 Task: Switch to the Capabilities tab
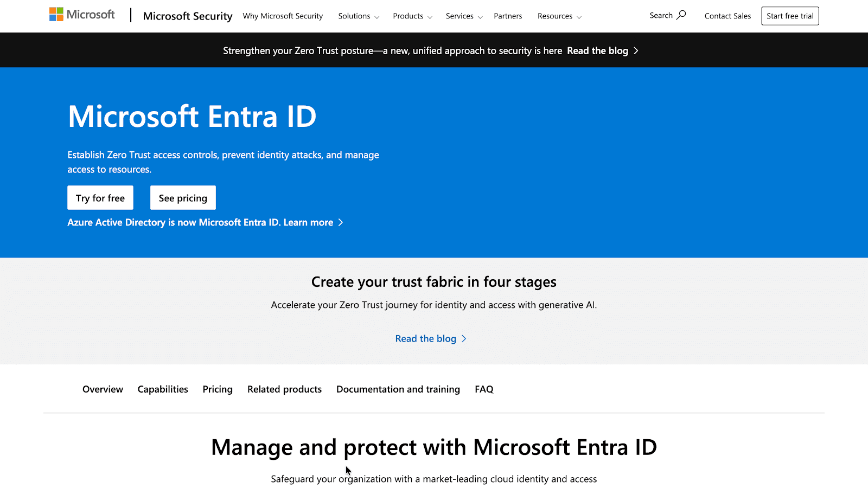pyautogui.click(x=162, y=389)
